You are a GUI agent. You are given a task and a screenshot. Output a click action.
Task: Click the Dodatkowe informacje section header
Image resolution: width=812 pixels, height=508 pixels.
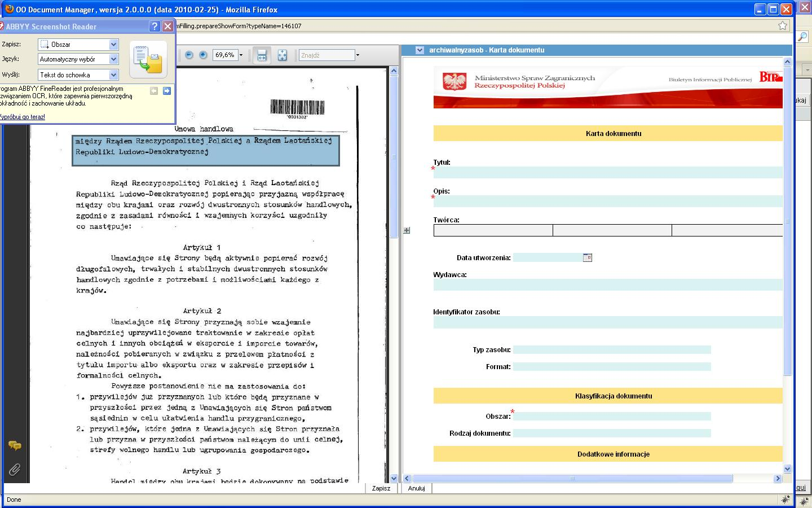click(608, 454)
